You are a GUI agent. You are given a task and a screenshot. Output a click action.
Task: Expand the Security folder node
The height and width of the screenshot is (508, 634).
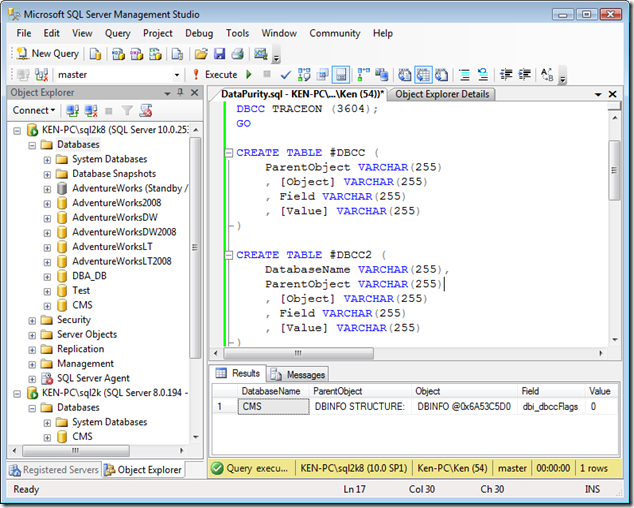[32, 321]
